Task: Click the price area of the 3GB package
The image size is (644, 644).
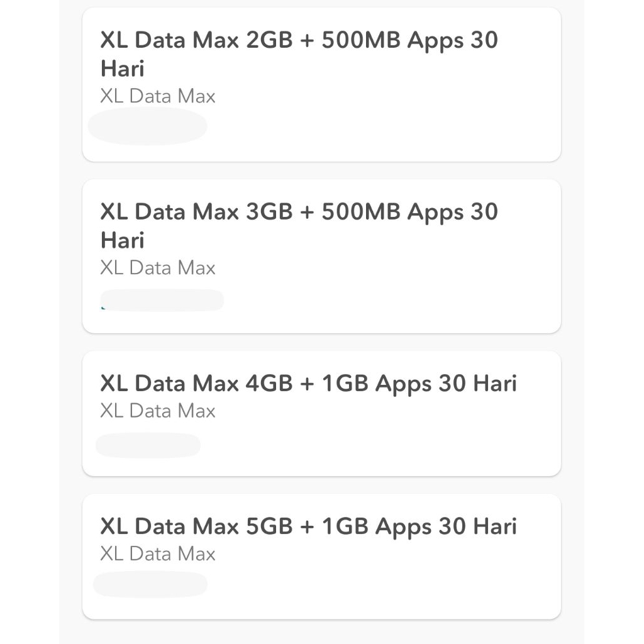Action: pos(162,299)
